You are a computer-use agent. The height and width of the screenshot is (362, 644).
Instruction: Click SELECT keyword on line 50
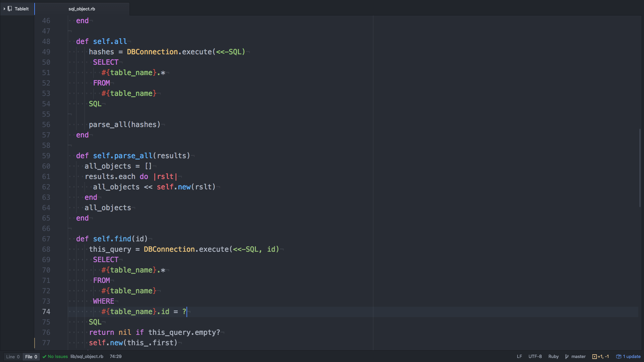(106, 62)
